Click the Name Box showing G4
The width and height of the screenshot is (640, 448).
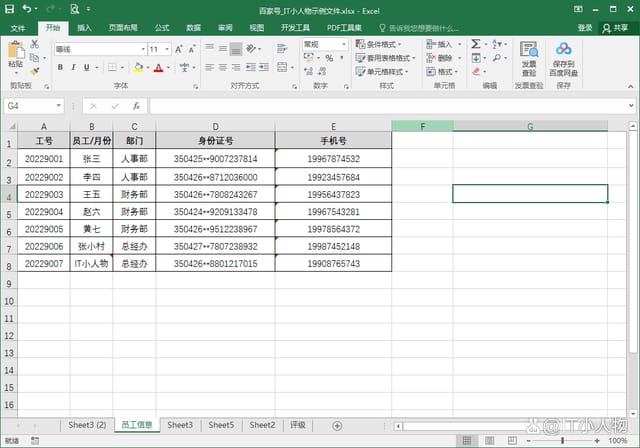(30, 105)
